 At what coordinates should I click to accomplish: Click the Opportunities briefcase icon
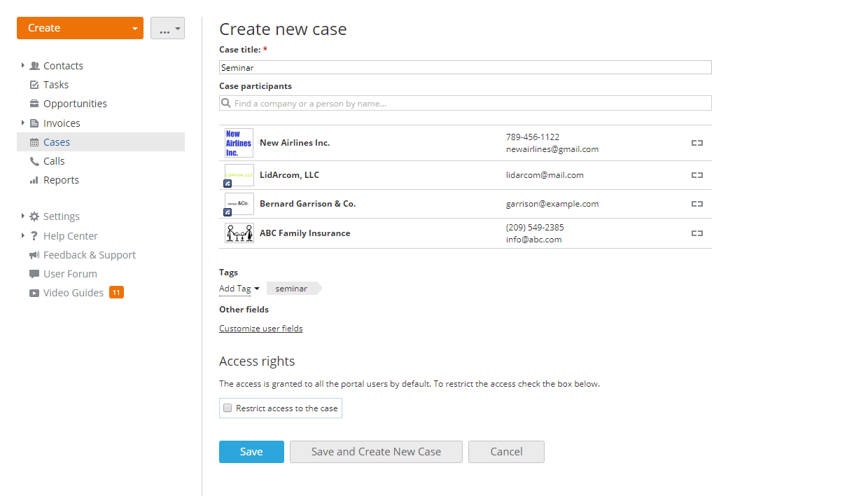(x=35, y=103)
